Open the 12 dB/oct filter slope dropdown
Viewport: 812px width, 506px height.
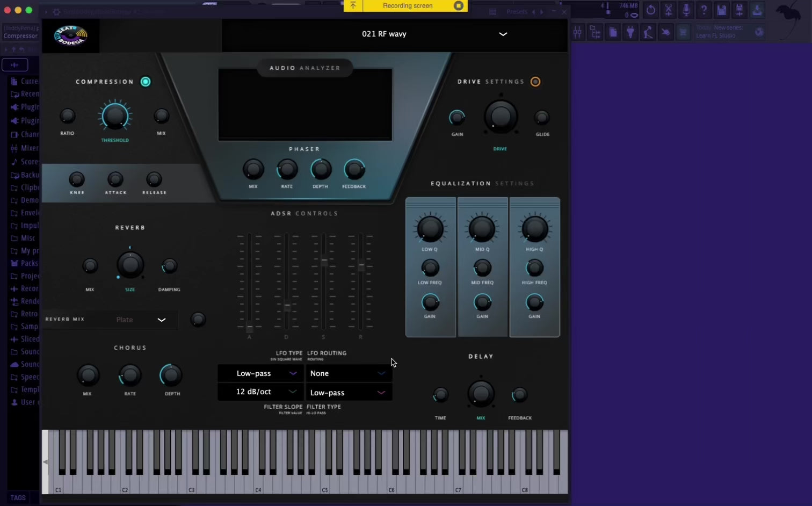[260, 392]
